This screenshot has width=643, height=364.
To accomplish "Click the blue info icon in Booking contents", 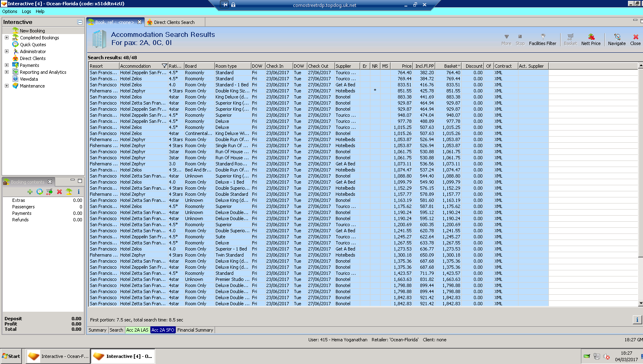I will 79,192.
